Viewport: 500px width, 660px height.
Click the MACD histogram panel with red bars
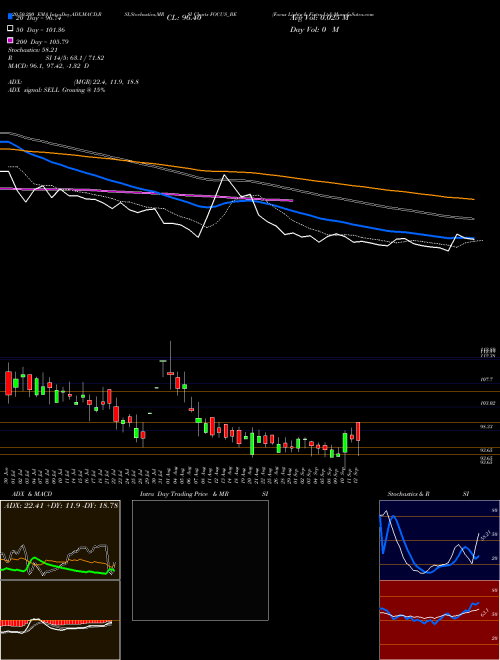[60, 620]
